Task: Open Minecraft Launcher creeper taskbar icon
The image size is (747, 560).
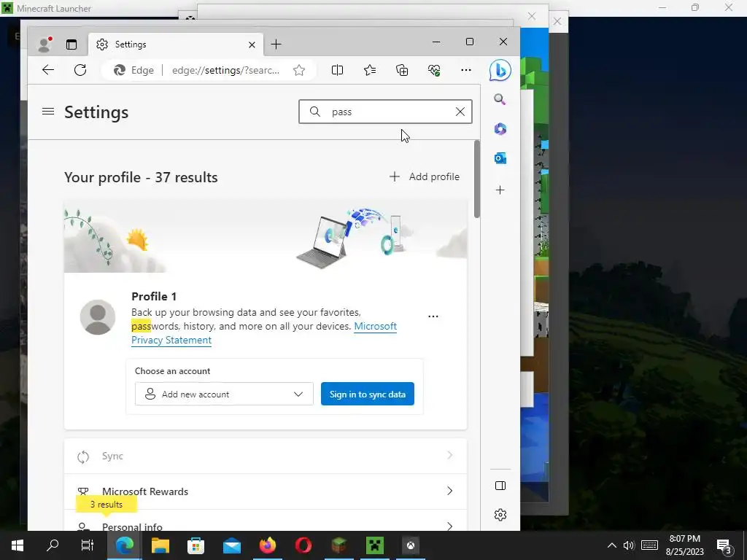Action: pos(375,545)
